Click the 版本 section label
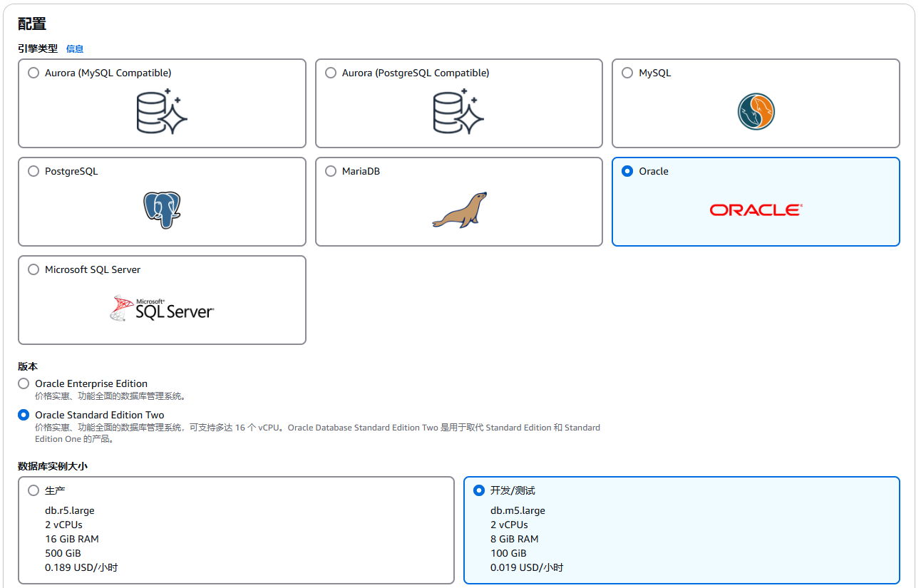This screenshot has width=921, height=588. click(x=28, y=366)
